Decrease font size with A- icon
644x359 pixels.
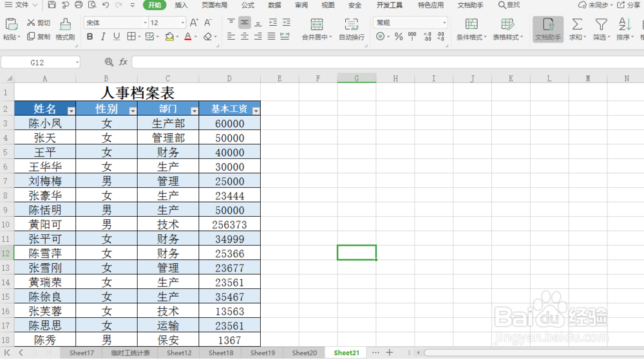click(208, 23)
